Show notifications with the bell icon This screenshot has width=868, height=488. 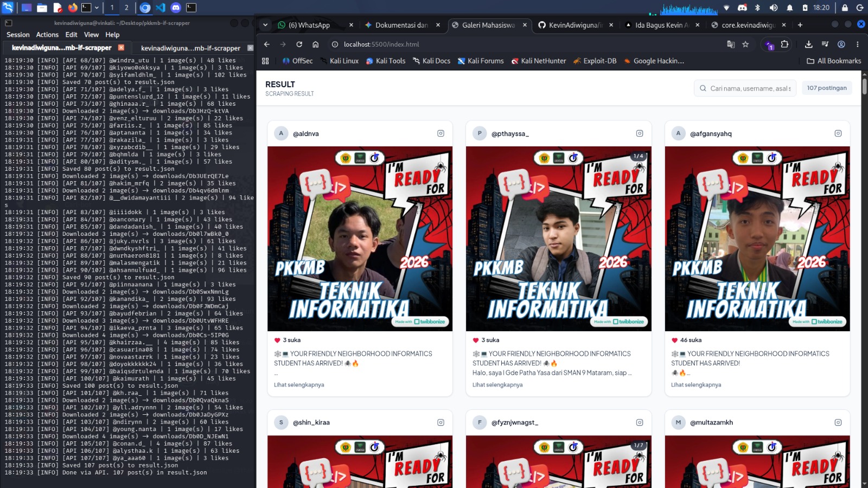789,8
